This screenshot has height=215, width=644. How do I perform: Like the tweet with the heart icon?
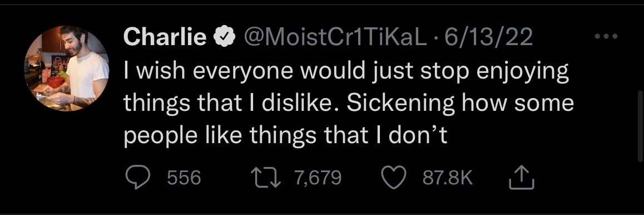[394, 178]
